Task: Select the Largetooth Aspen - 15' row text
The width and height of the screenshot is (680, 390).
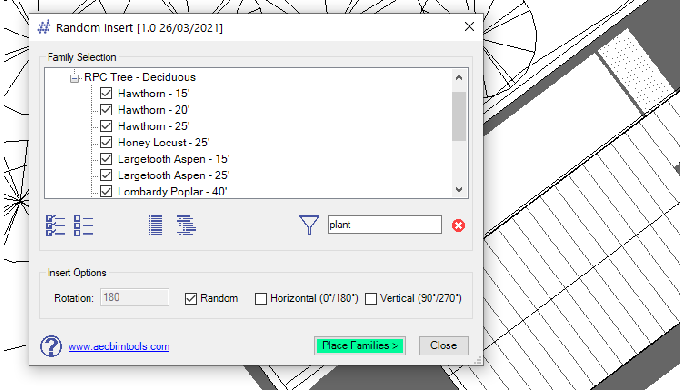Action: [x=173, y=159]
